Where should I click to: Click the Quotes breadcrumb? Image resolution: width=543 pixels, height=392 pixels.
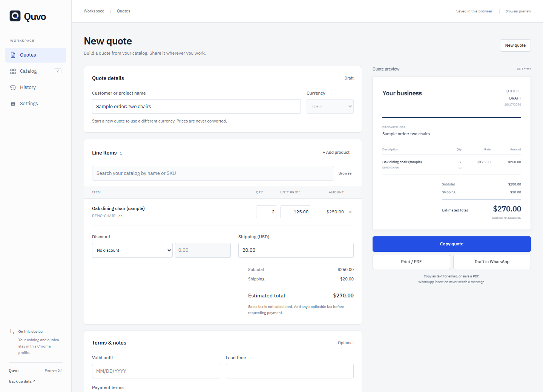(x=123, y=11)
